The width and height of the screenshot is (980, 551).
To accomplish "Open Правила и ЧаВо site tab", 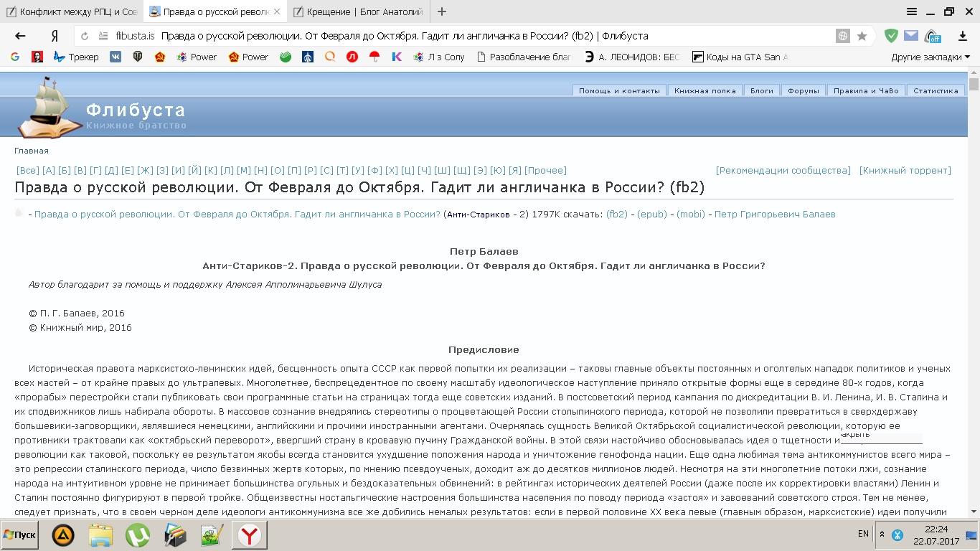I will pos(866,90).
